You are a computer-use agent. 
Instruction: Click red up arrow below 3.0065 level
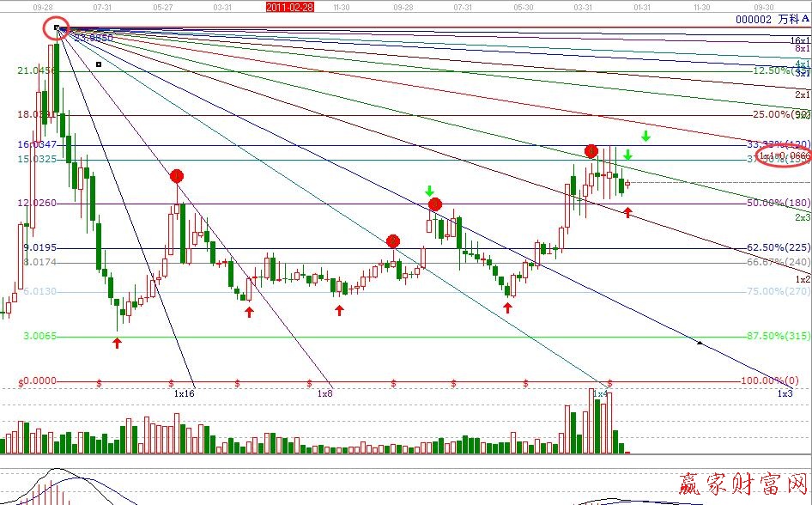point(118,343)
